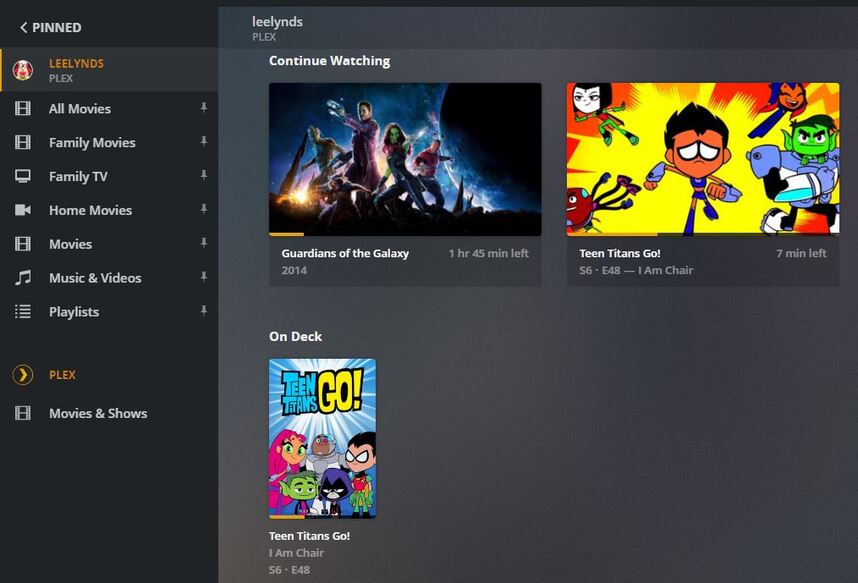This screenshot has height=583, width=858.
Task: Open Teen Titans Go! Continue Watching thumbnail
Action: (703, 159)
